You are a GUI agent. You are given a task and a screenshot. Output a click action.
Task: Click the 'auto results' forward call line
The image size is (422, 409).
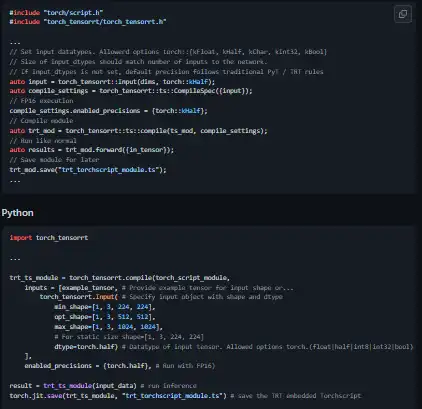pos(92,150)
